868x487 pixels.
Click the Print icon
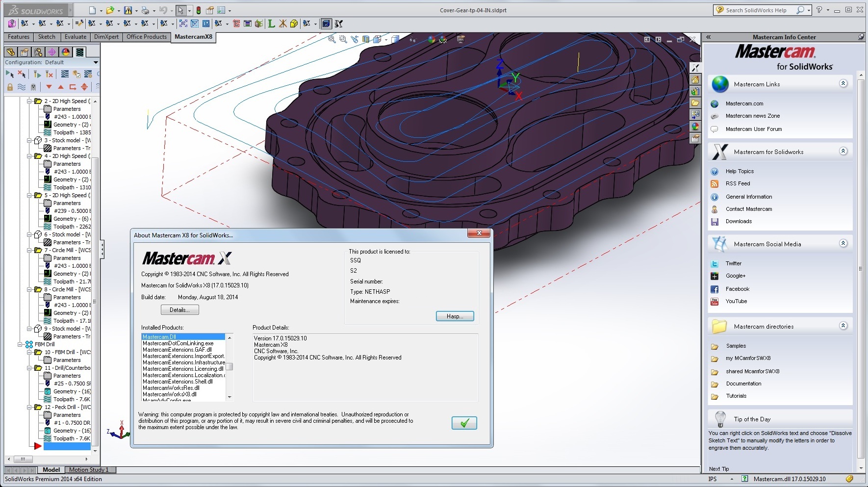pyautogui.click(x=145, y=10)
